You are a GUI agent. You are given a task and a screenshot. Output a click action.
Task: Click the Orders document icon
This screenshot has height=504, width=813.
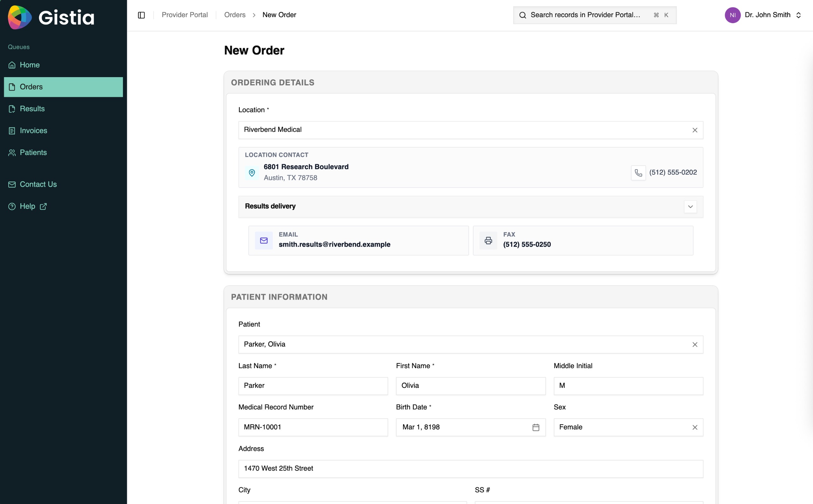pos(12,87)
